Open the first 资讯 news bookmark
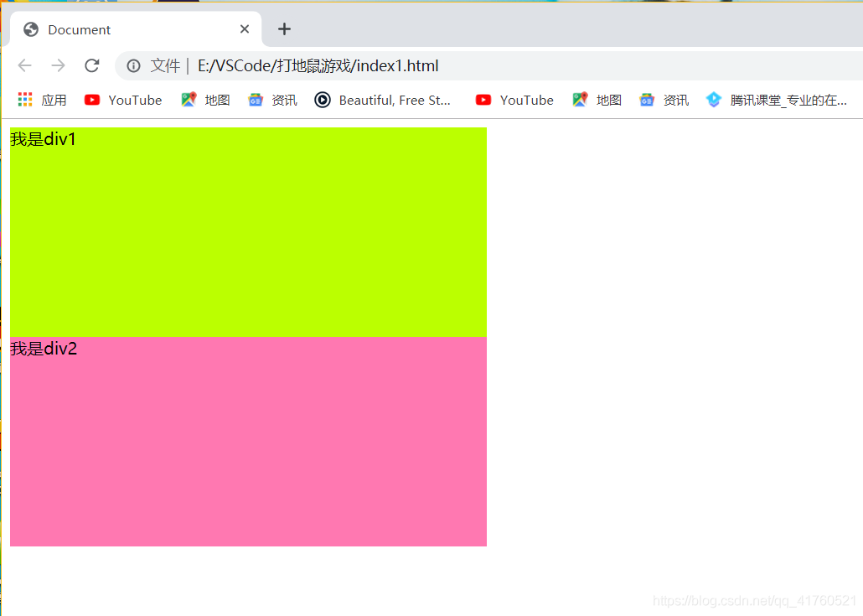 [x=272, y=101]
